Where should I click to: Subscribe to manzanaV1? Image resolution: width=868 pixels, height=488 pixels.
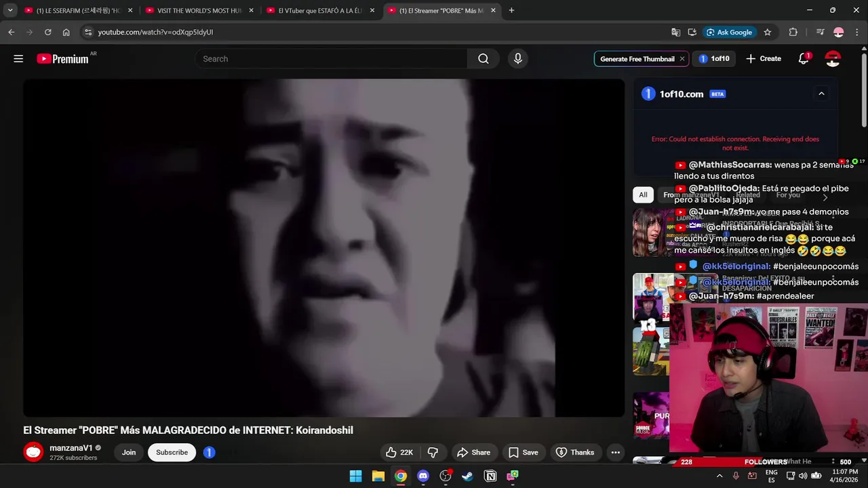pos(172,453)
